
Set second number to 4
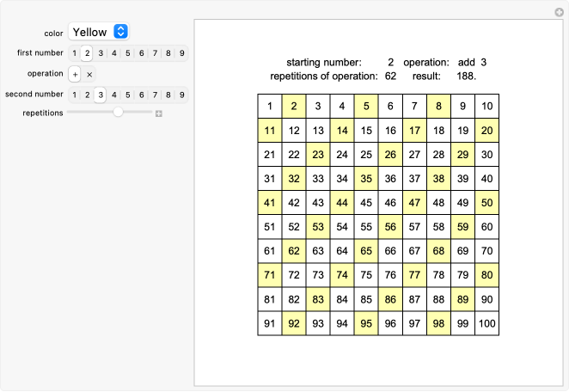coord(114,95)
